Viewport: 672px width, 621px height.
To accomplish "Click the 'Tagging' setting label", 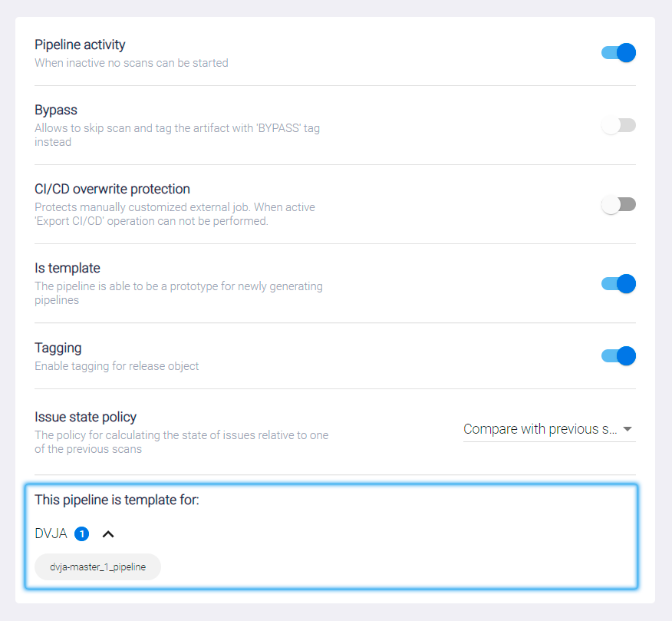I will [58, 348].
